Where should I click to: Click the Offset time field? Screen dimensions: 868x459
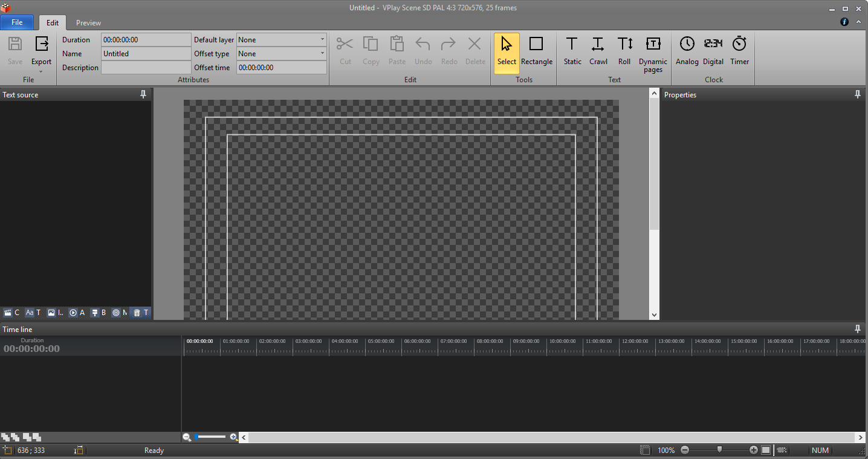[282, 68]
